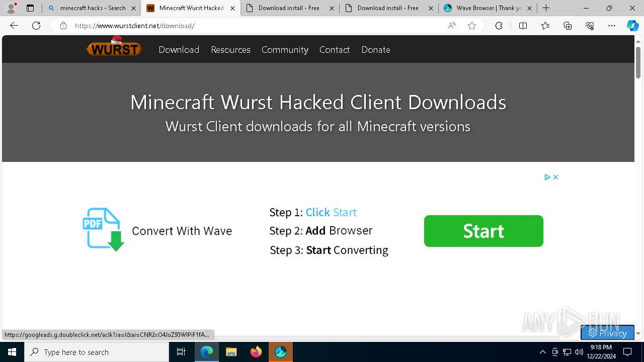644x362 pixels.
Task: Open the network tray icon
Action: (x=567, y=352)
